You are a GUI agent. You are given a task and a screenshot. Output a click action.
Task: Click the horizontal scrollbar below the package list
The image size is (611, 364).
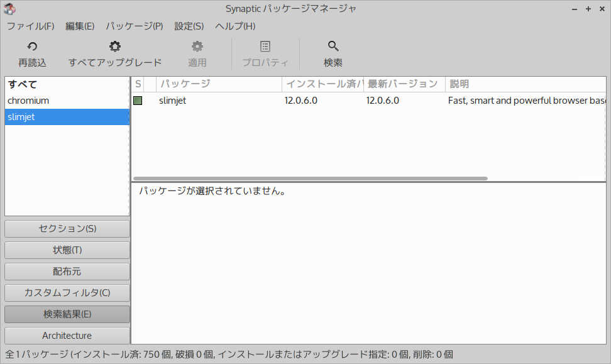(x=311, y=178)
